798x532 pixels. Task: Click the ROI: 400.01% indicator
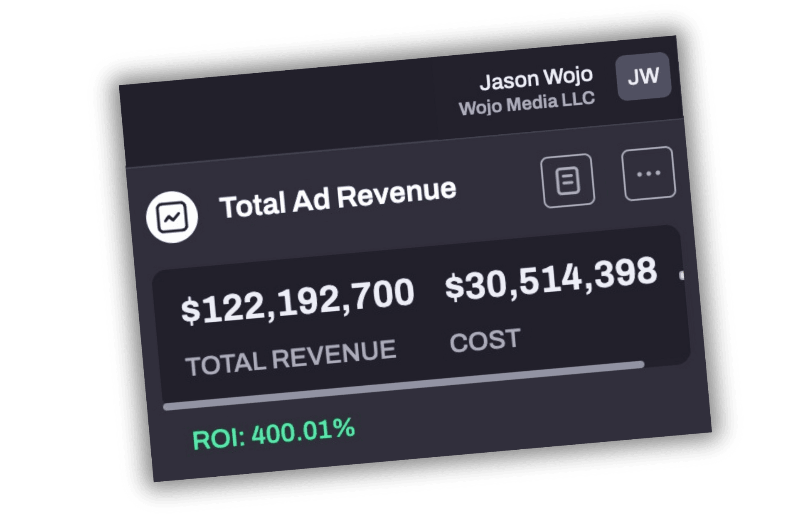point(273,434)
